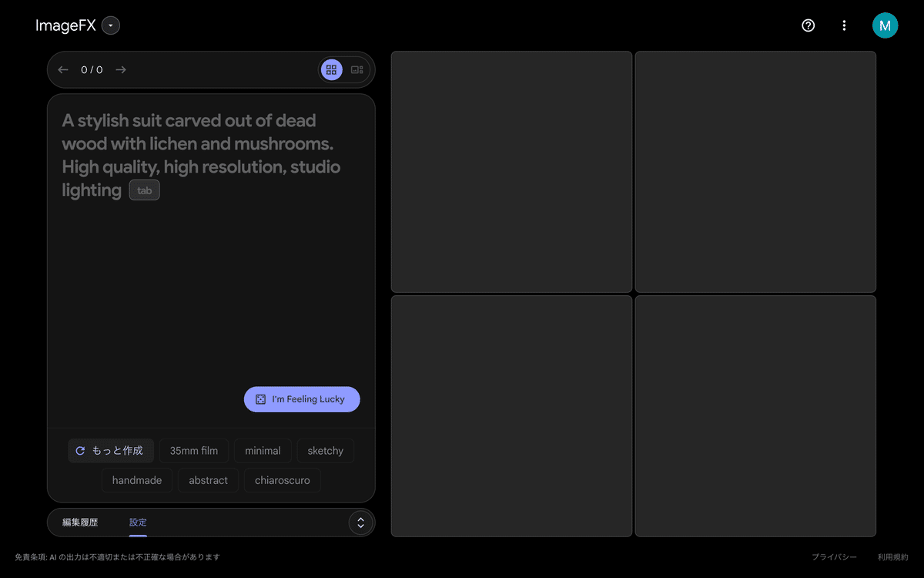
Task: Click the back arrow beside the 0/0 counter
Action: tap(62, 69)
